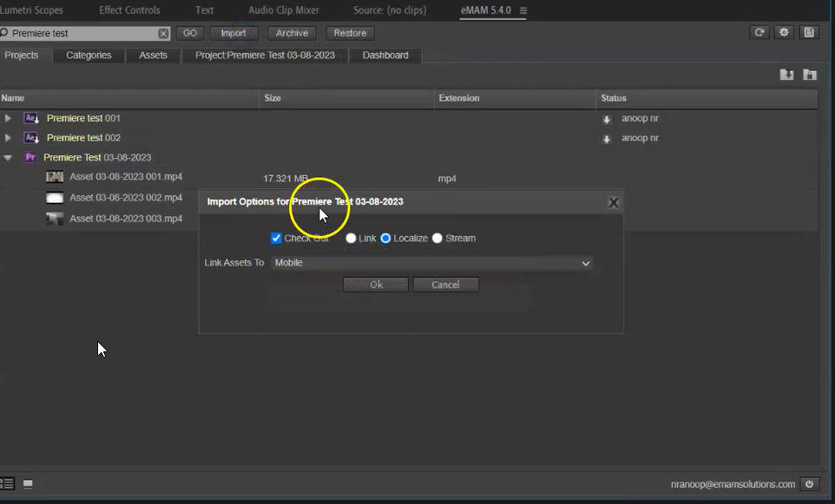Image resolution: width=835 pixels, height=504 pixels.
Task: Select the Stream radio option
Action: [437, 238]
